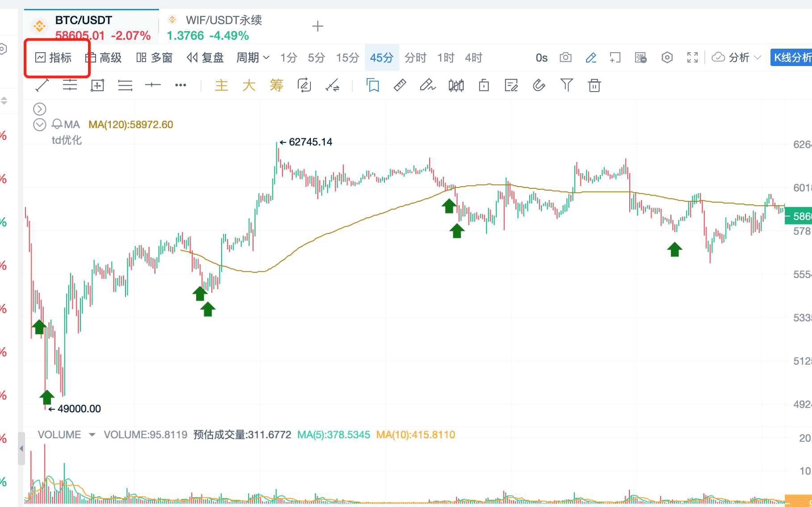Take a chart screenshot with camera icon
Image resolution: width=812 pixels, height=507 pixels.
[x=565, y=57]
